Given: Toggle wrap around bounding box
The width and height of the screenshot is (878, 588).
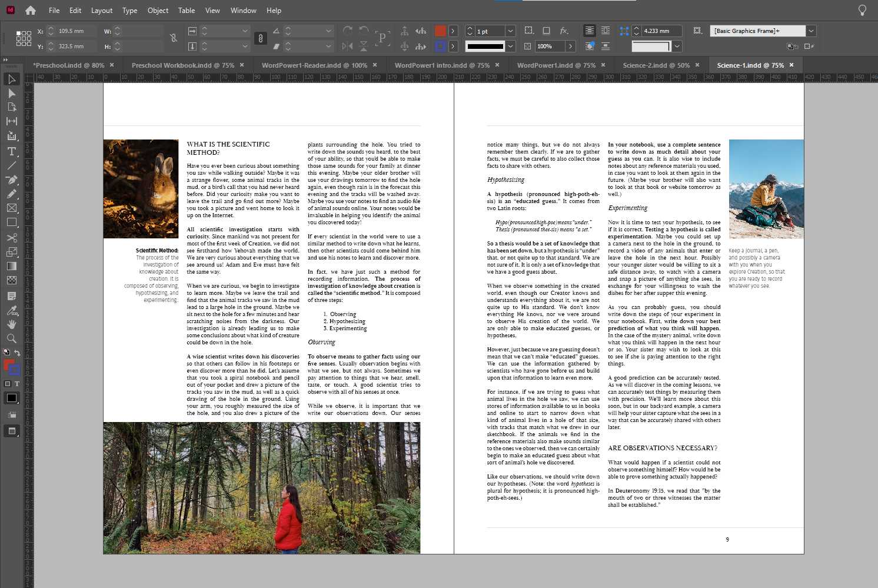Looking at the screenshot, I should point(605,31).
